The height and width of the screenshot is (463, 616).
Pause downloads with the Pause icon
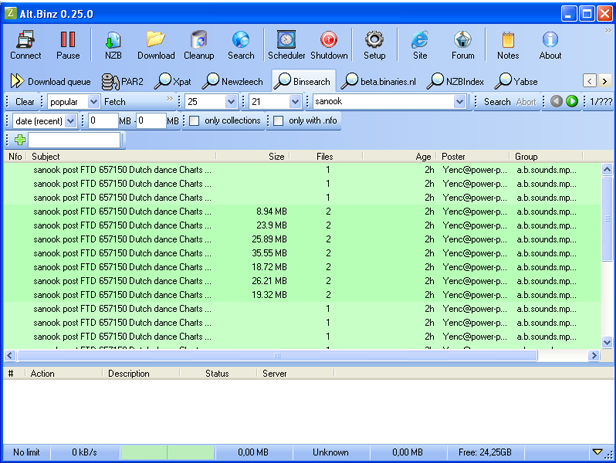click(68, 45)
